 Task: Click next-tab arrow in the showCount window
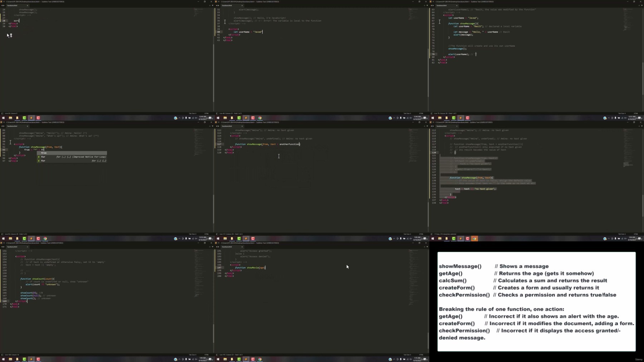pyautogui.click(x=4, y=247)
